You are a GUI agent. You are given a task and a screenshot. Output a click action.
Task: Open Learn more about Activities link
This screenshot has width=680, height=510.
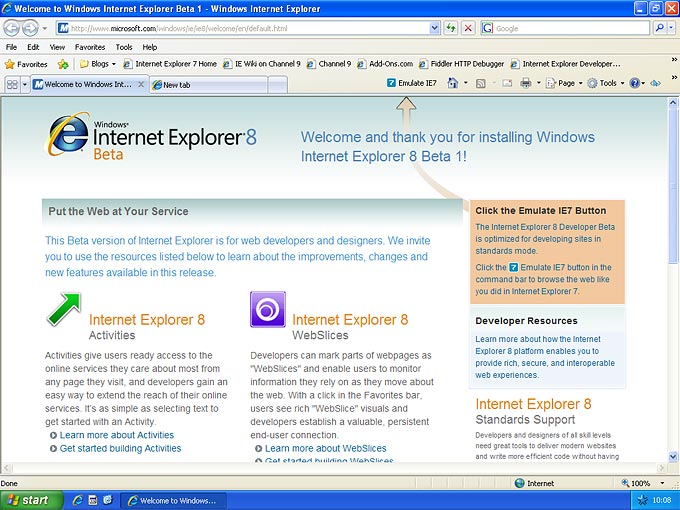(117, 435)
